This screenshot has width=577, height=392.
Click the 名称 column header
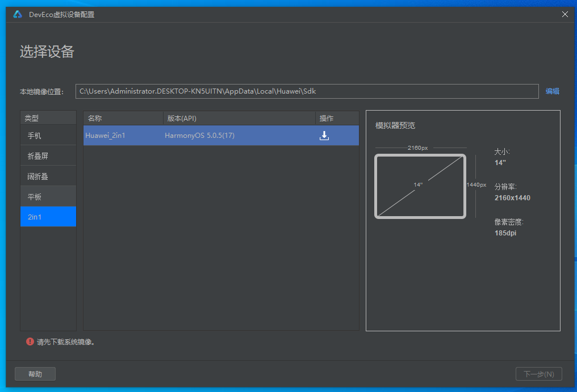pos(123,118)
